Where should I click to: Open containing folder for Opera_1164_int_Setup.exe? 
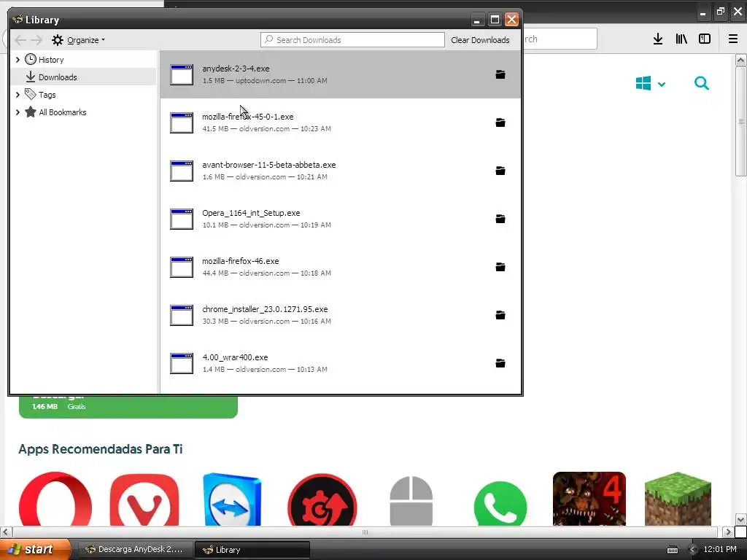(x=500, y=219)
